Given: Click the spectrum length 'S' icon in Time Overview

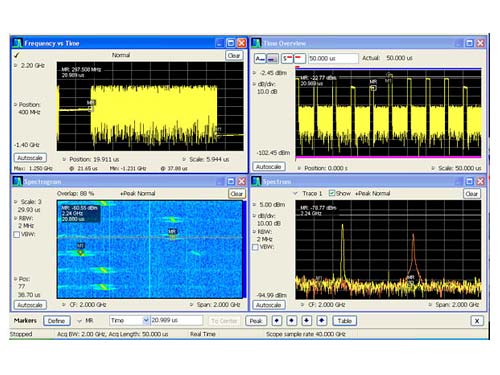Looking at the screenshot, I should (x=287, y=59).
